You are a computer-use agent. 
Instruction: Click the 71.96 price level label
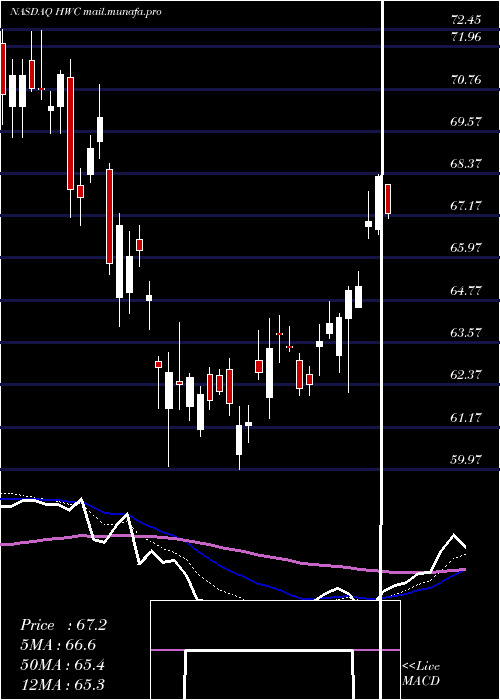(466, 37)
